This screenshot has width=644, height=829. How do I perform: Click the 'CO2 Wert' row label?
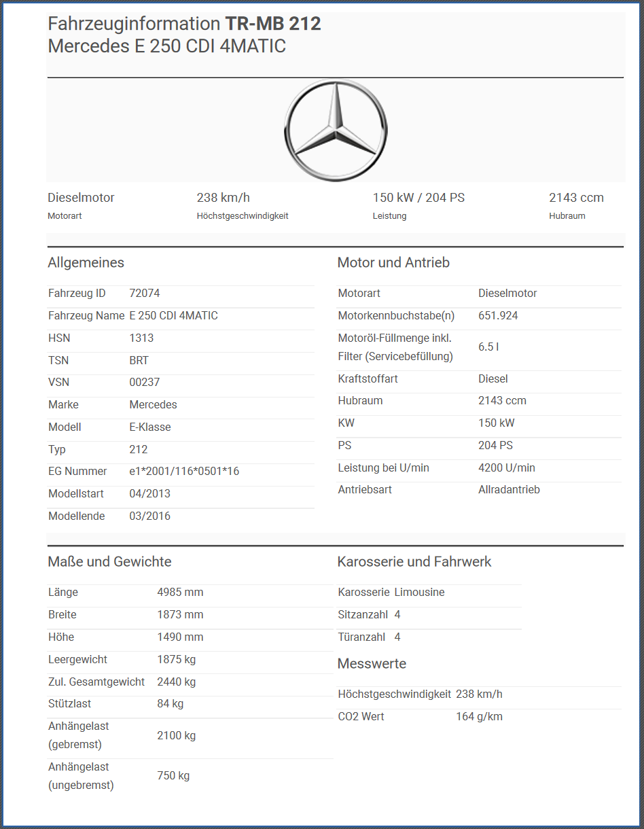click(x=361, y=717)
